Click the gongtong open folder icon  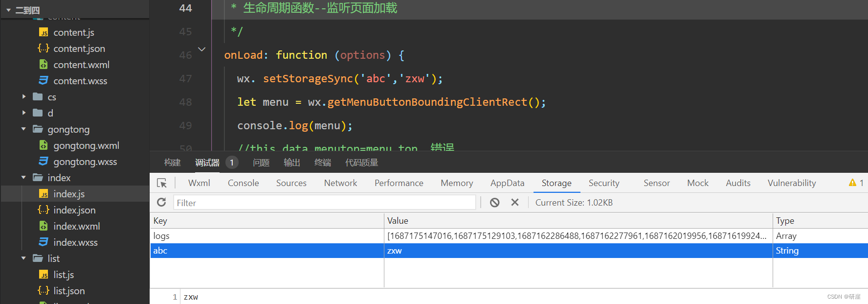tap(38, 129)
